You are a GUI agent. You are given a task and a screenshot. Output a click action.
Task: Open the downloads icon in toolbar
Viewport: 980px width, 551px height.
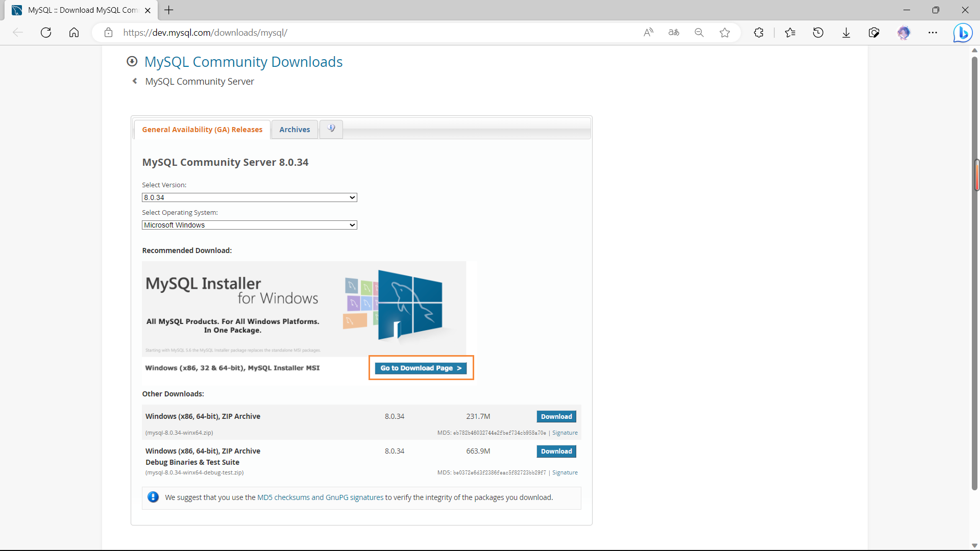click(x=846, y=33)
